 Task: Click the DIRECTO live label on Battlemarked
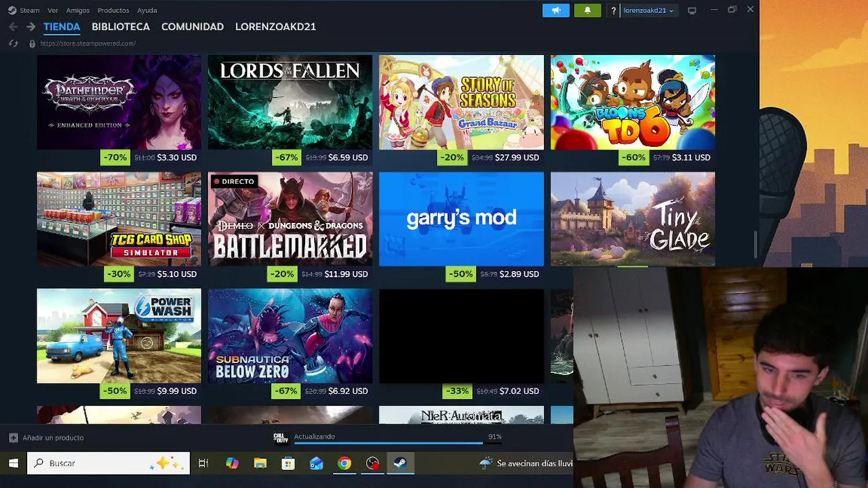coord(234,181)
